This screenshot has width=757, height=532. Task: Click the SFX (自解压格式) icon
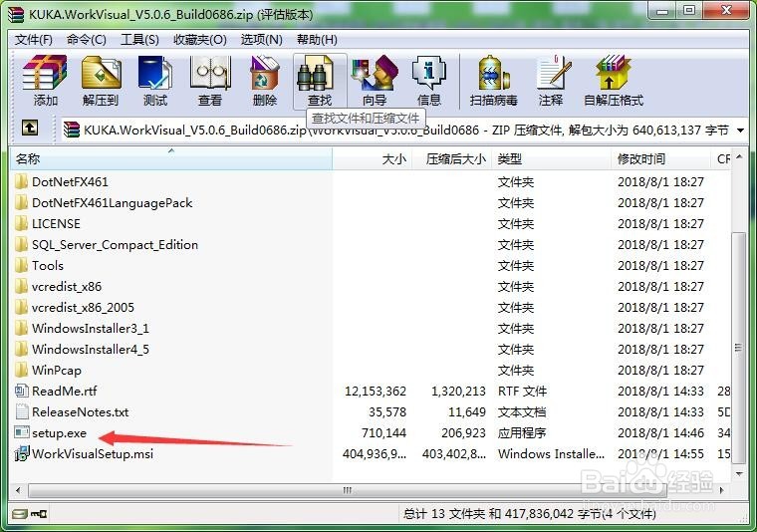[614, 73]
